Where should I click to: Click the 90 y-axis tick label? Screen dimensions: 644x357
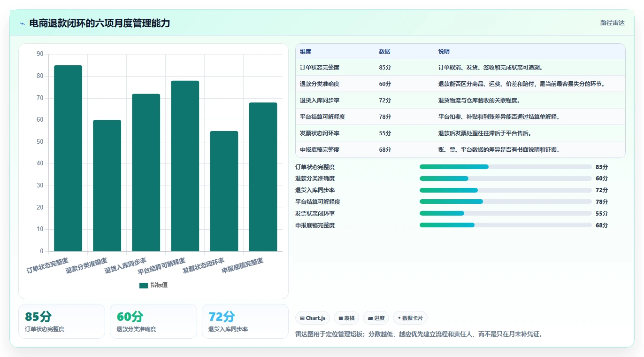[x=40, y=54]
